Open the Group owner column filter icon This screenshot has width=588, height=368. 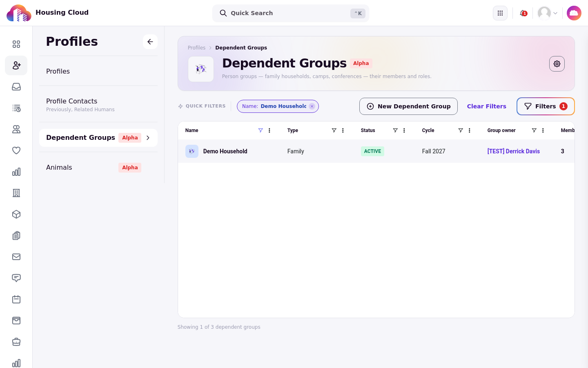click(534, 130)
